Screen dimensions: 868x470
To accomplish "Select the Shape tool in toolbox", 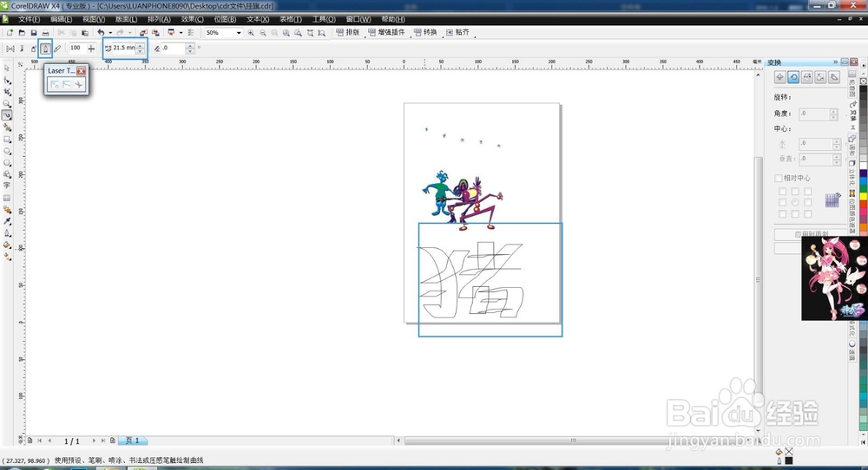I will 7,80.
